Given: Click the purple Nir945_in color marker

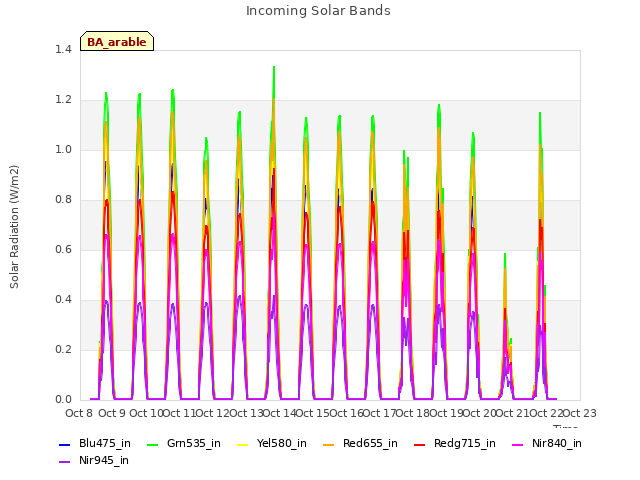Looking at the screenshot, I should click(x=64, y=462).
